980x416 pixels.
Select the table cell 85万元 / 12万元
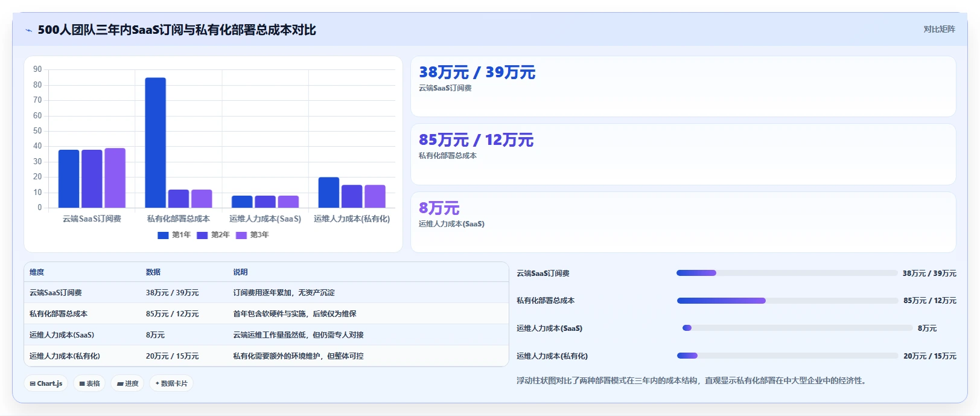(x=172, y=314)
